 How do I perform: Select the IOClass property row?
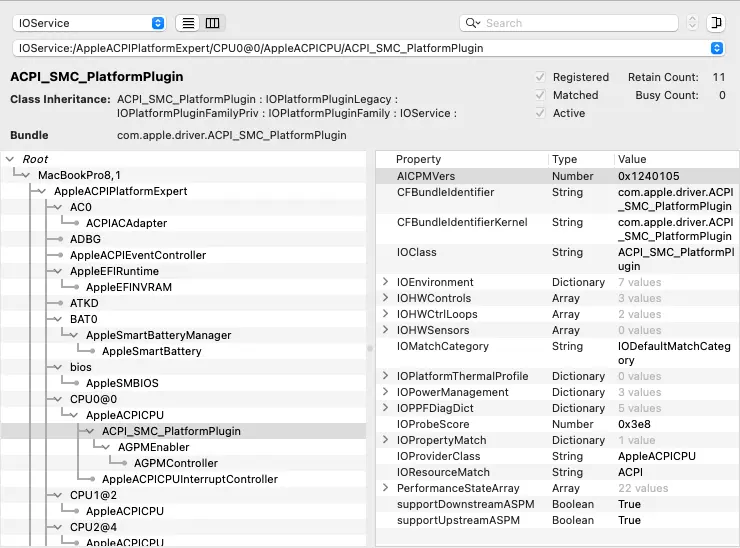coord(557,259)
